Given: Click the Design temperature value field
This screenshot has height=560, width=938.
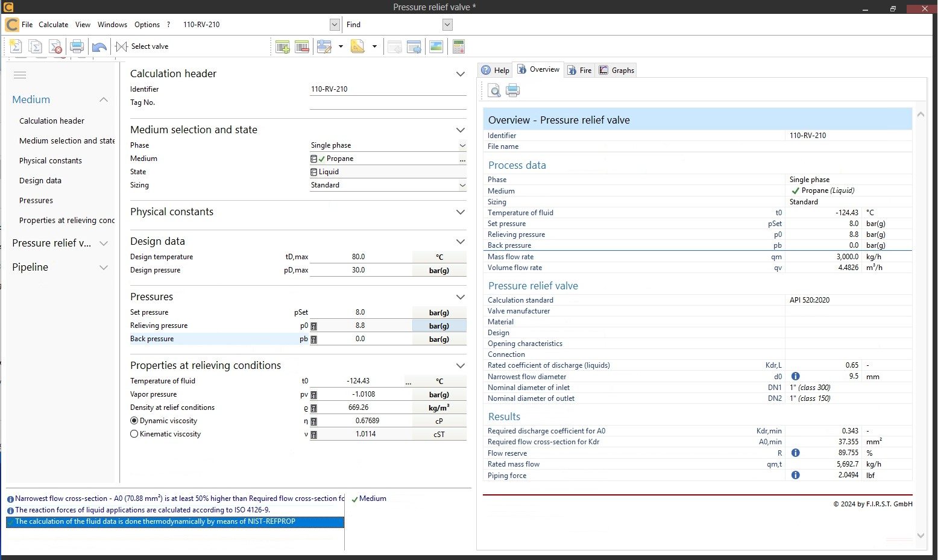Looking at the screenshot, I should coord(360,257).
